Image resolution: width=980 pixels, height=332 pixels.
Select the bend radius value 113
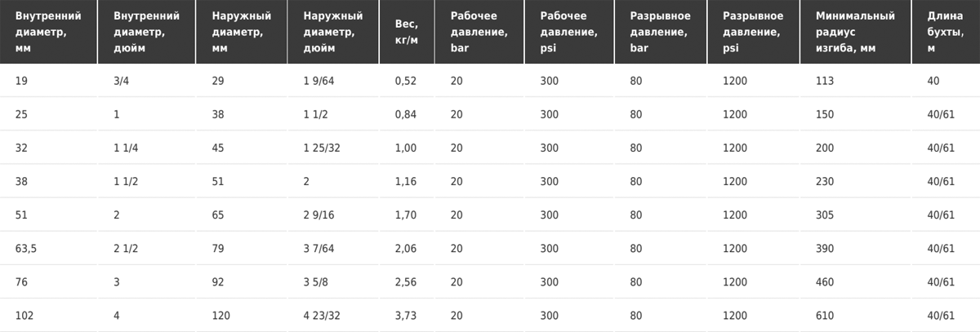pyautogui.click(x=825, y=81)
